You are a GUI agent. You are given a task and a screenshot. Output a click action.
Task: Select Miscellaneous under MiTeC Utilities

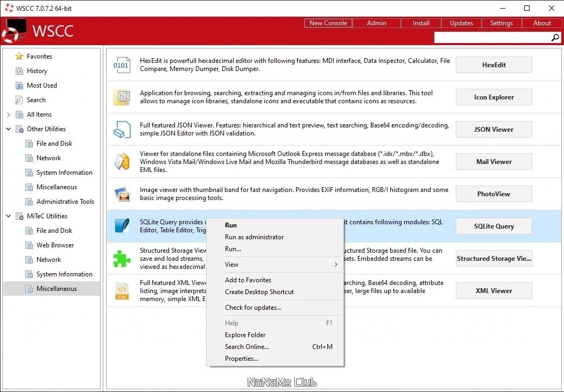[52, 289]
